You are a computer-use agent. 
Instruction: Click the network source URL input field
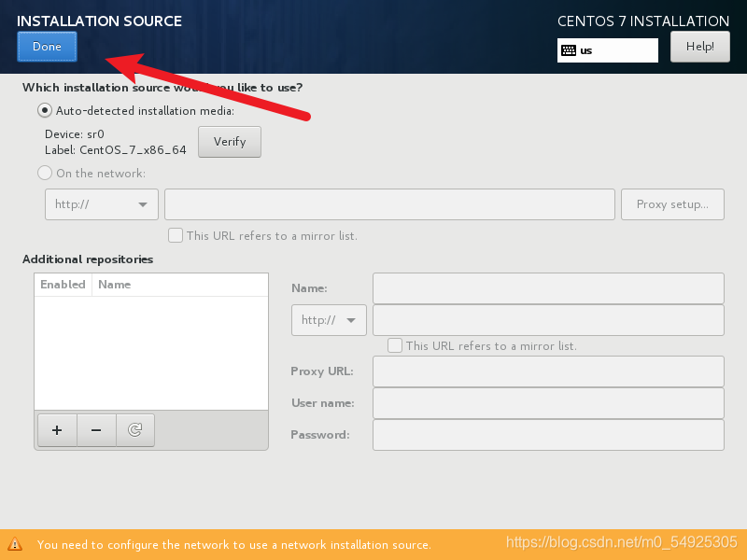389,204
